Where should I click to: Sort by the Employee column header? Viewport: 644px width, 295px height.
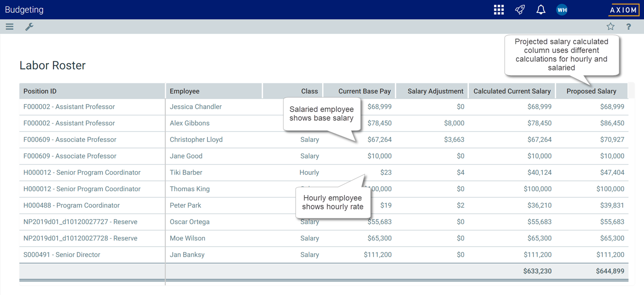185,91
